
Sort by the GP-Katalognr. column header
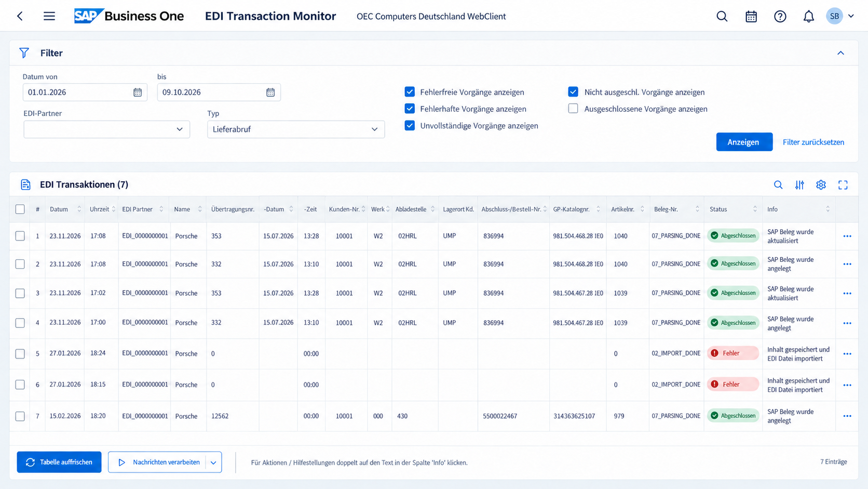point(577,209)
